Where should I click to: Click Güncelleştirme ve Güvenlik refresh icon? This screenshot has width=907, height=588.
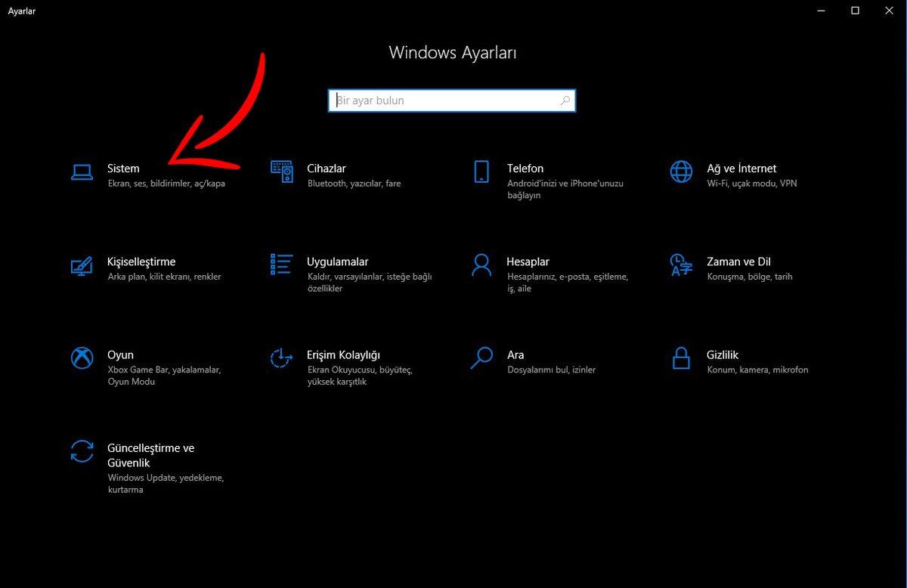[x=82, y=452]
